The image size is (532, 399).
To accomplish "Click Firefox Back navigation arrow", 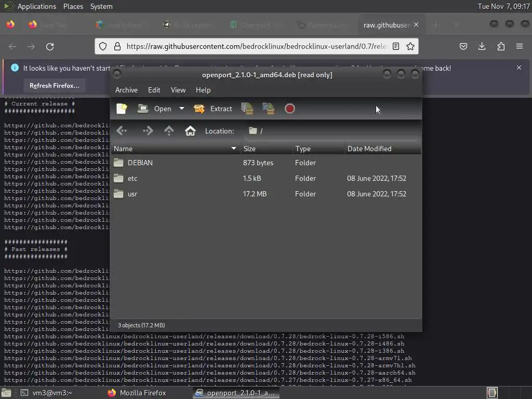I will tap(12, 46).
